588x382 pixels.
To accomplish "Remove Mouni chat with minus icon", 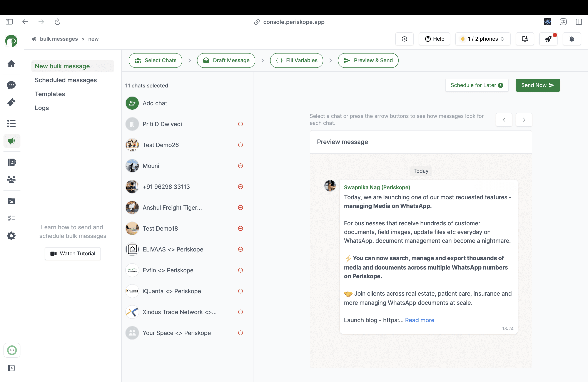I will tap(240, 166).
